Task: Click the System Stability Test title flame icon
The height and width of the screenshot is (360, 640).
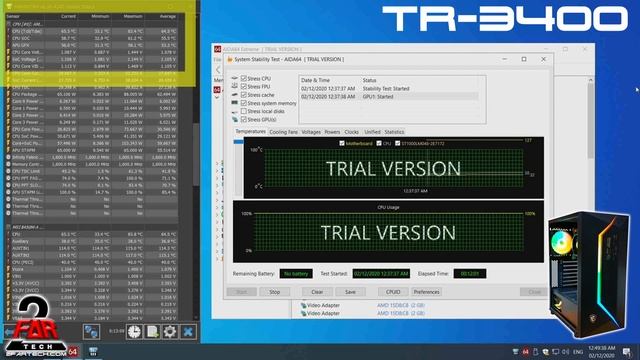Action: pos(230,59)
